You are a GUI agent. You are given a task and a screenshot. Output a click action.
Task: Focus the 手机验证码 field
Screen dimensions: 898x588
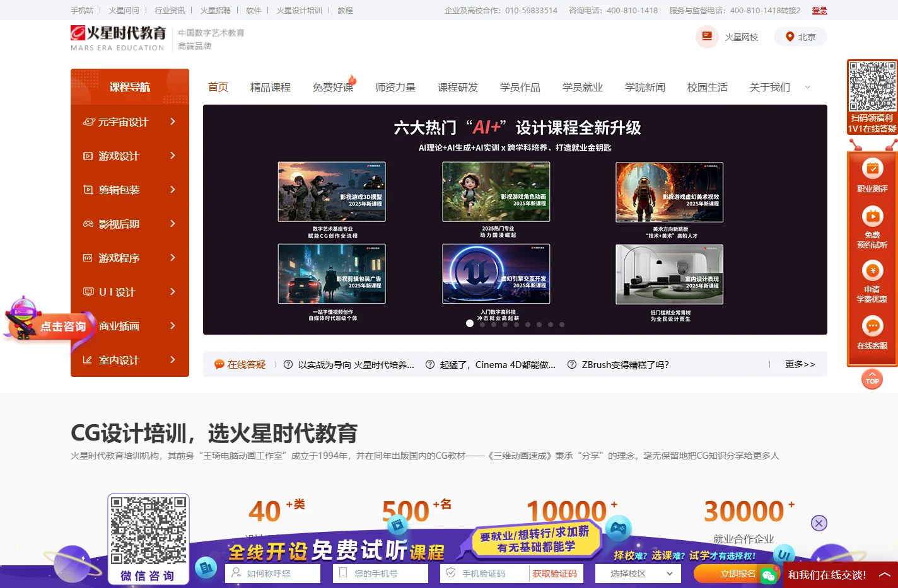click(x=484, y=574)
